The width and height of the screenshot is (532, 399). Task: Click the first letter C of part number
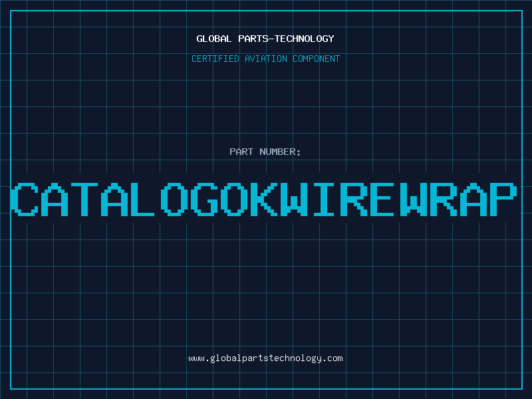tap(26, 199)
